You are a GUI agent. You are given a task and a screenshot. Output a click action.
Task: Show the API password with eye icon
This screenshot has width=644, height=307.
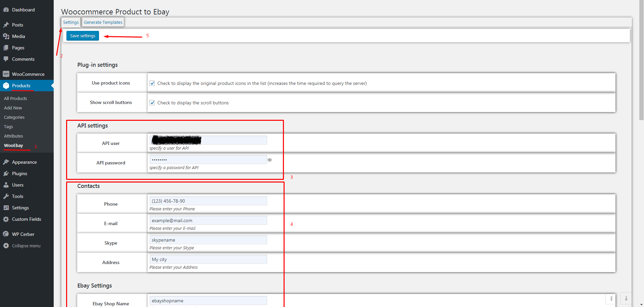coord(269,160)
